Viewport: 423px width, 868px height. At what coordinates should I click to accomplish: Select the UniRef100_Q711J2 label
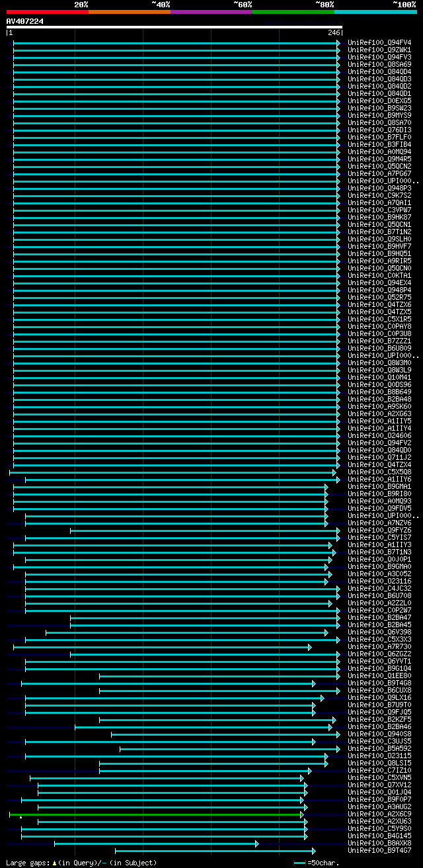(x=379, y=458)
